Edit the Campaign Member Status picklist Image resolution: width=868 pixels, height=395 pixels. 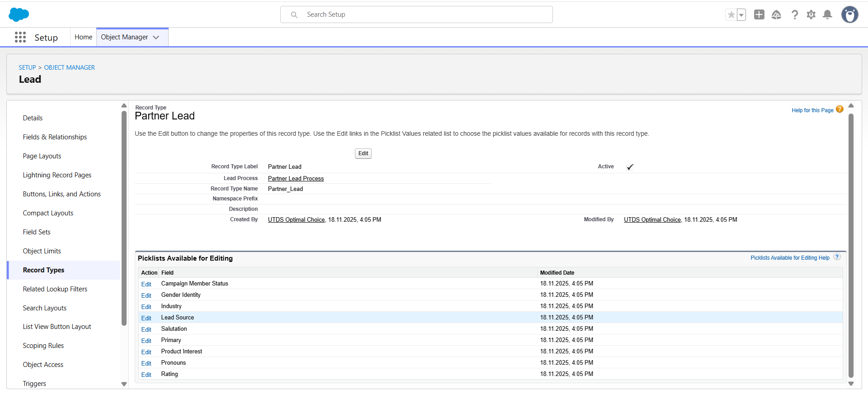tap(146, 284)
